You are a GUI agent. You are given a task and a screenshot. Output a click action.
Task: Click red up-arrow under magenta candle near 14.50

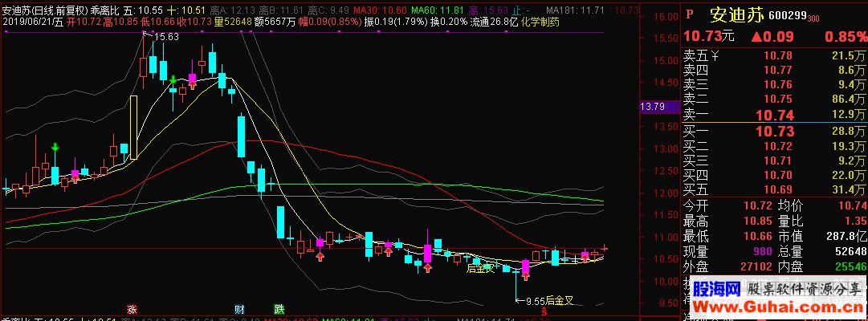[x=192, y=84]
